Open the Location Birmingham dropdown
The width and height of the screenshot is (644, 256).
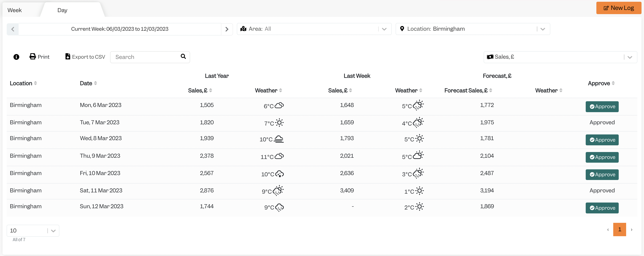473,29
